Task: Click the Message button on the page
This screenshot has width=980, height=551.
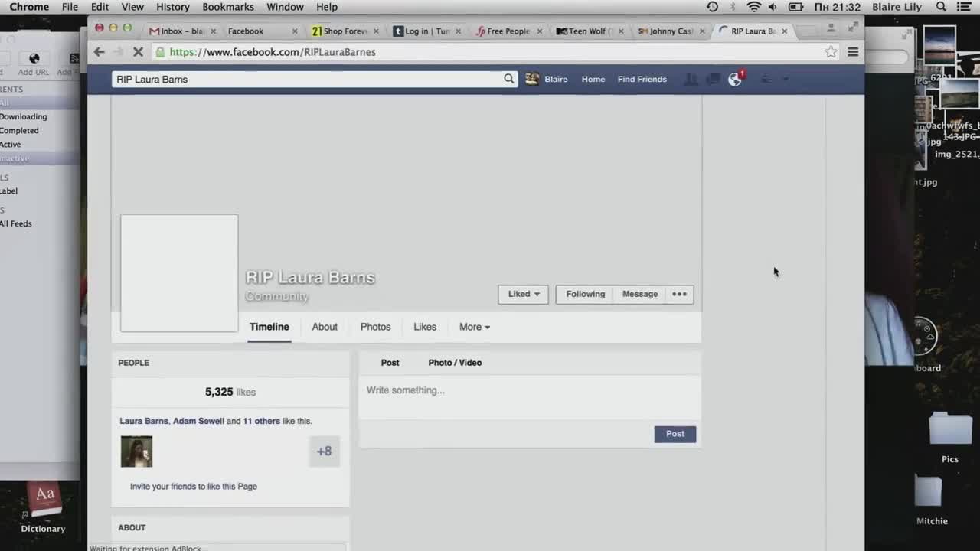Action: coord(640,294)
